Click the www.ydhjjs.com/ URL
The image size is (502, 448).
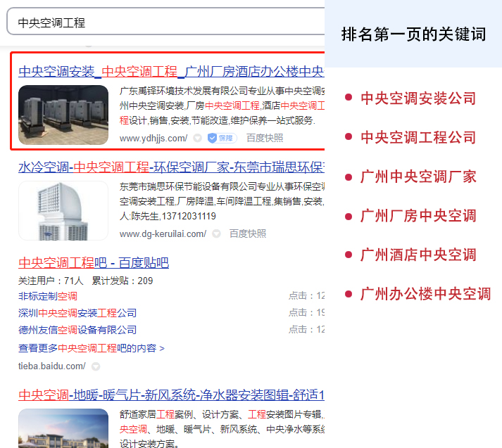(x=153, y=139)
